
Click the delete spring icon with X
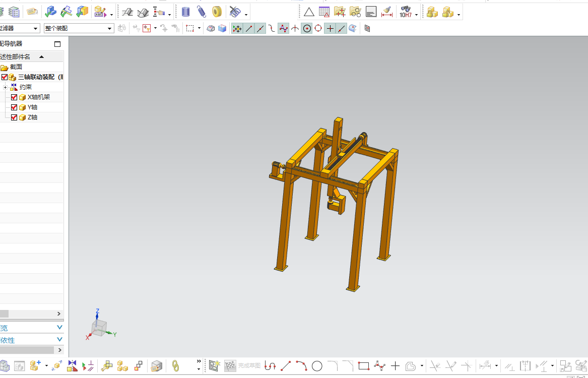(x=235, y=12)
